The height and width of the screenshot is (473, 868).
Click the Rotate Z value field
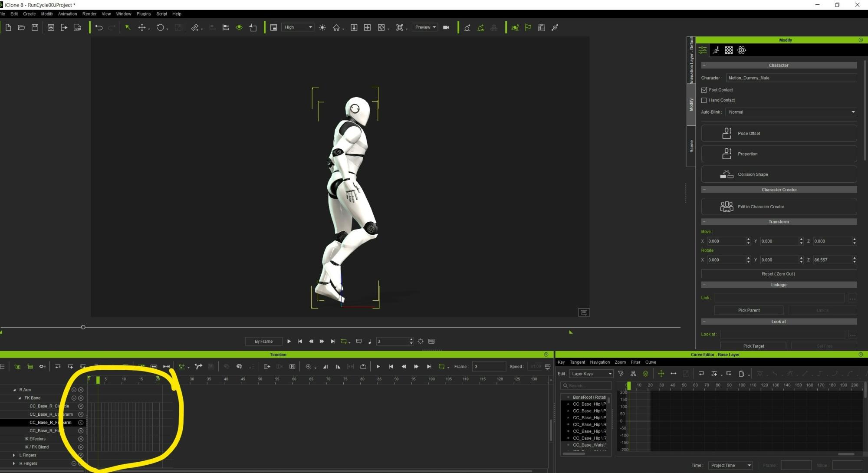tap(832, 260)
